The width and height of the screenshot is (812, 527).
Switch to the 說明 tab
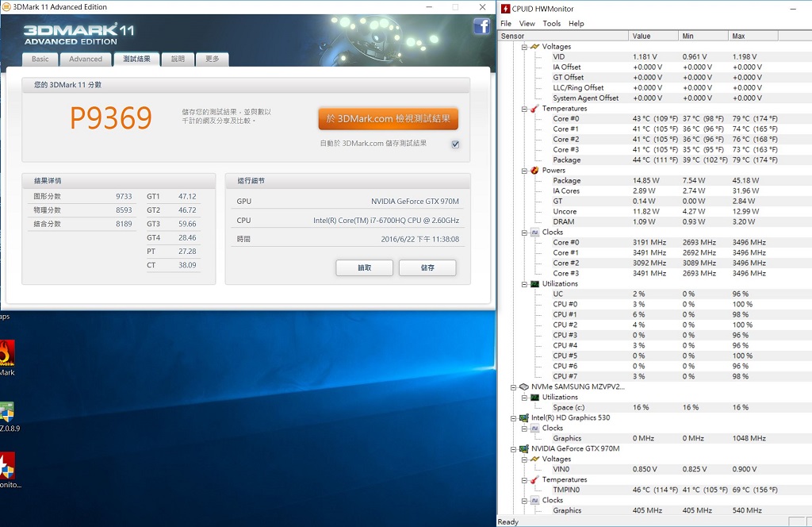(178, 59)
